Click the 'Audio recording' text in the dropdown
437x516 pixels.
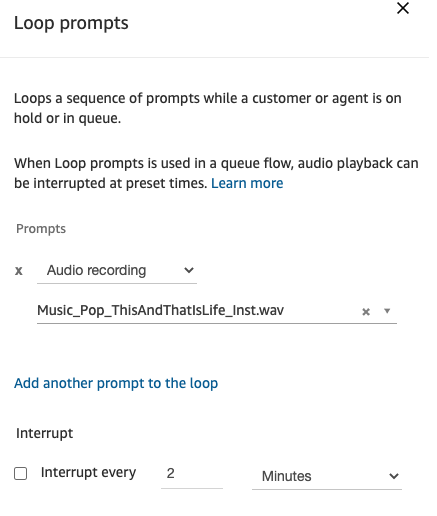click(96, 270)
